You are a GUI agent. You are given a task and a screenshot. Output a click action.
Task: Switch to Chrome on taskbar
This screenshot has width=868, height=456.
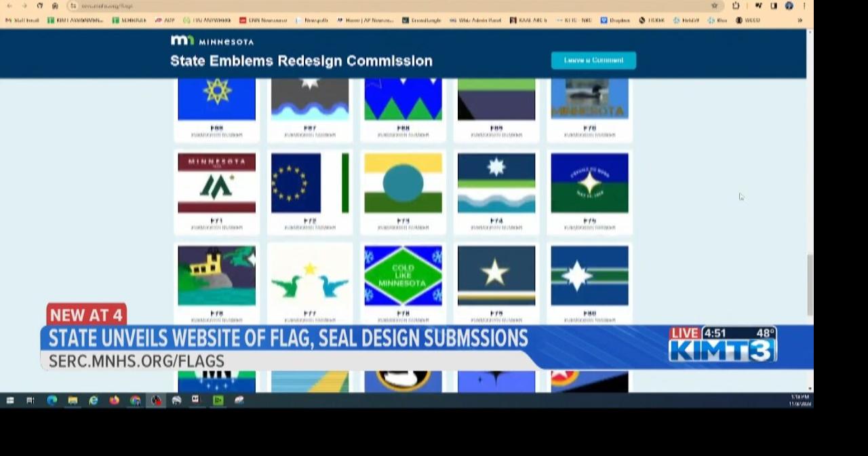135,400
